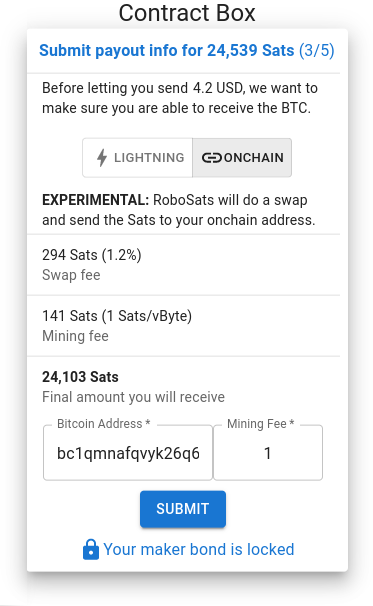
Task: Click the Mining Fee field label
Action: pos(261,424)
